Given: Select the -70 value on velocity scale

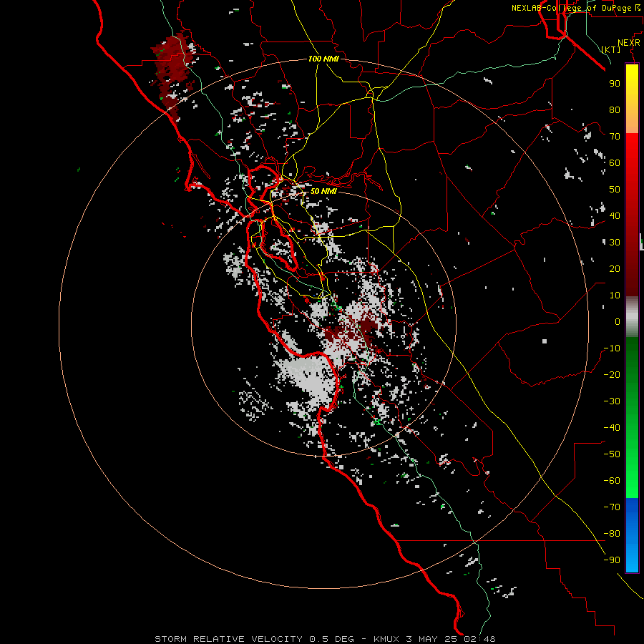Looking at the screenshot, I should tap(612, 507).
